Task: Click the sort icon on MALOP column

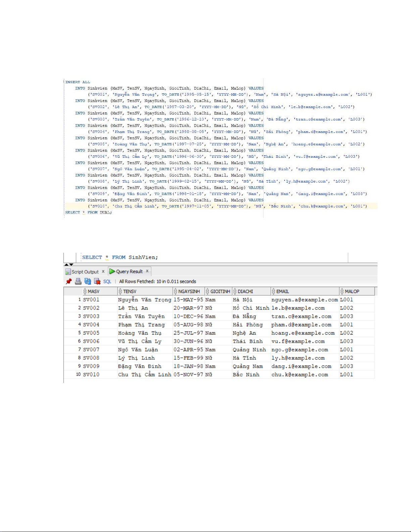Action: pyautogui.click(x=342, y=291)
